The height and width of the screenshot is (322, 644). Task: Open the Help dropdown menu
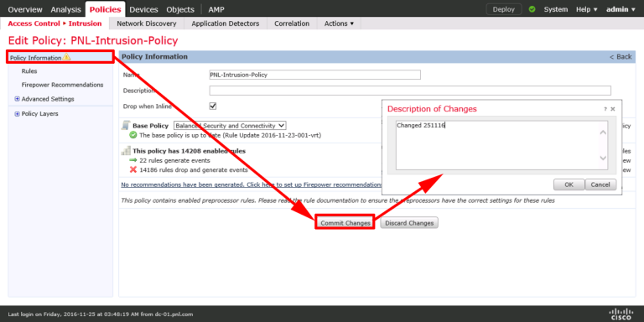[586, 9]
